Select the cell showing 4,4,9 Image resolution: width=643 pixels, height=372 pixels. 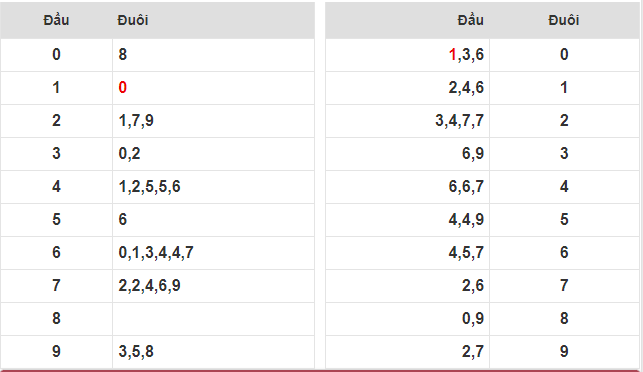point(408,219)
